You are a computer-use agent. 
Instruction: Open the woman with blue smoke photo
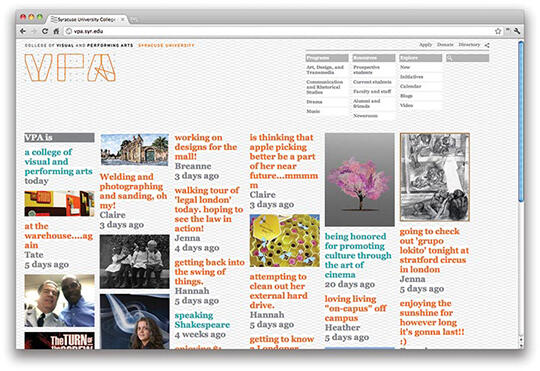135,321
